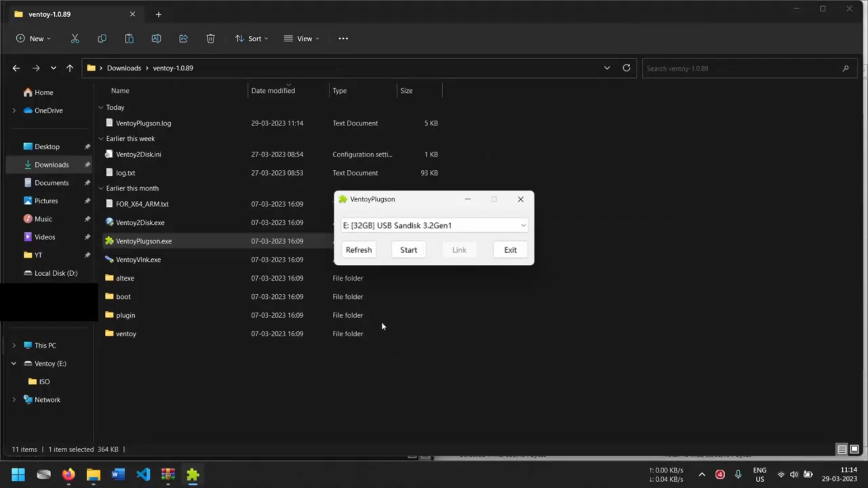The height and width of the screenshot is (488, 868).
Task: Expand the This PC tree item
Action: [x=14, y=345]
